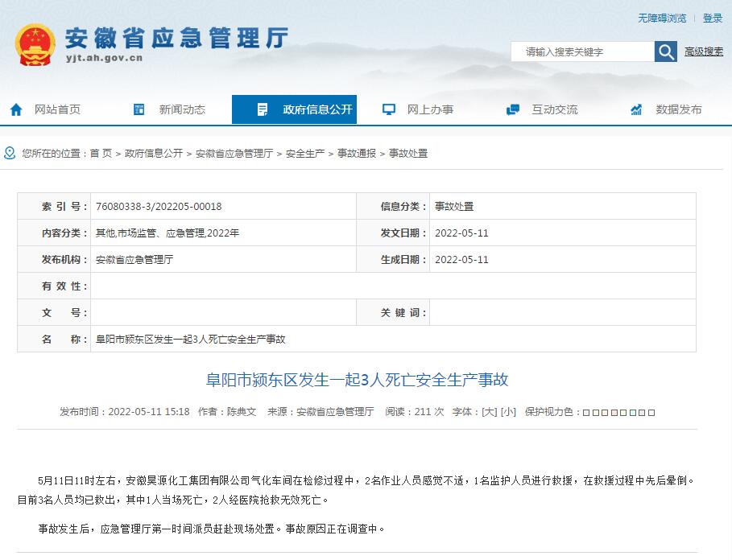The width and height of the screenshot is (732, 560).
Task: Click the search magnifier icon
Action: tap(665, 51)
